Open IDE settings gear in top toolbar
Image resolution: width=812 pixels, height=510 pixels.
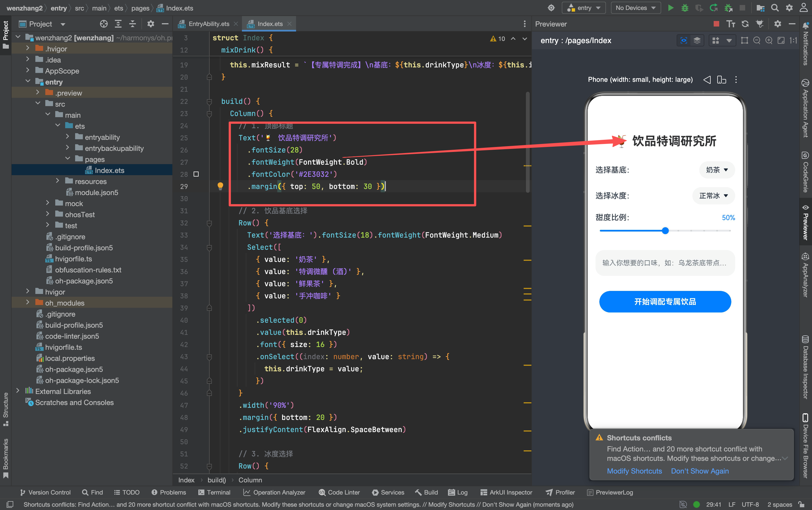click(789, 8)
